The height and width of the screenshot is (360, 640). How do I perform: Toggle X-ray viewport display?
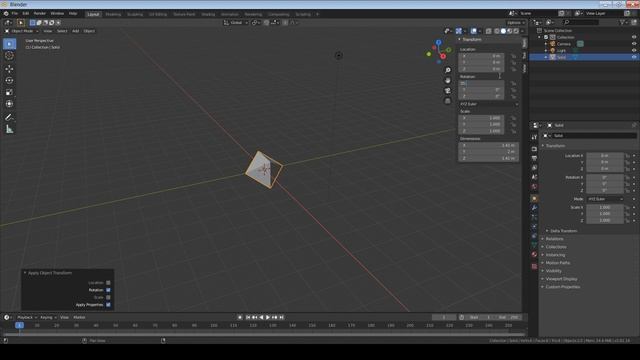(x=489, y=31)
